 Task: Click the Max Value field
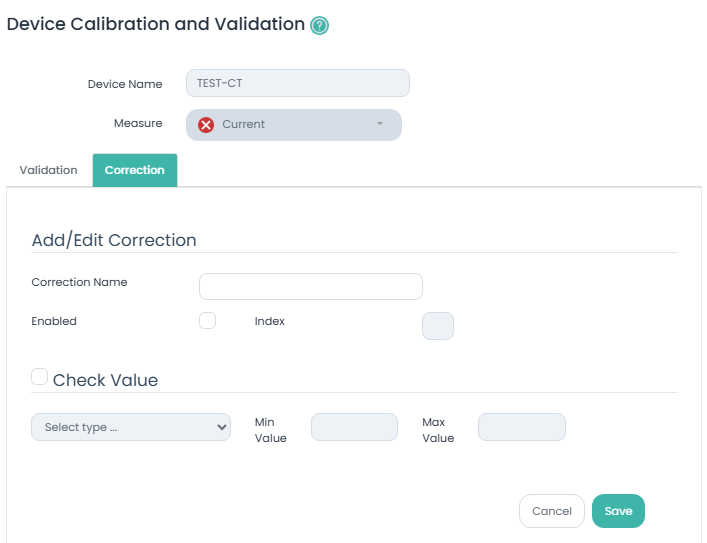click(x=521, y=427)
